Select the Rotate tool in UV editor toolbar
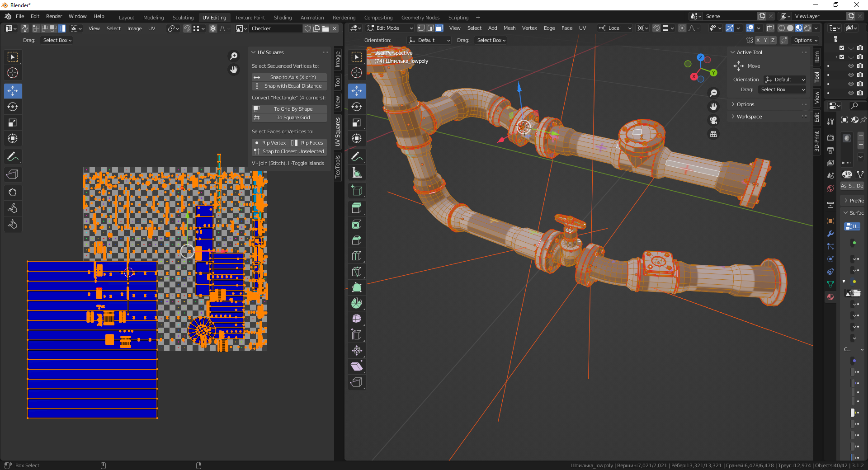Viewport: 868px width, 470px height. 13,107
